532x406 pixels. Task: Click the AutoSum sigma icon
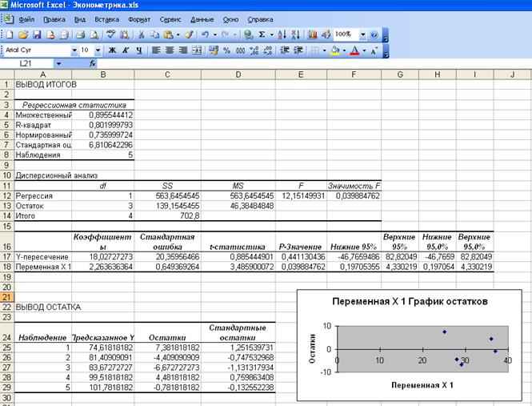[x=262, y=35]
